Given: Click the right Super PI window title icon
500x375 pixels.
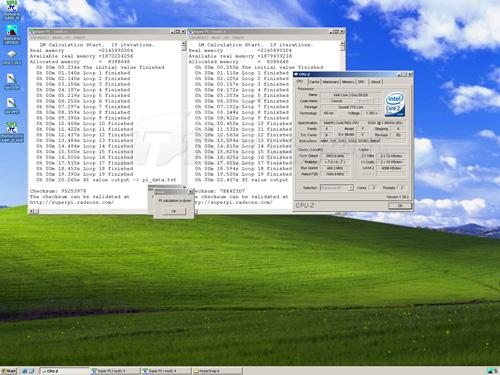Looking at the screenshot, I should (x=191, y=32).
